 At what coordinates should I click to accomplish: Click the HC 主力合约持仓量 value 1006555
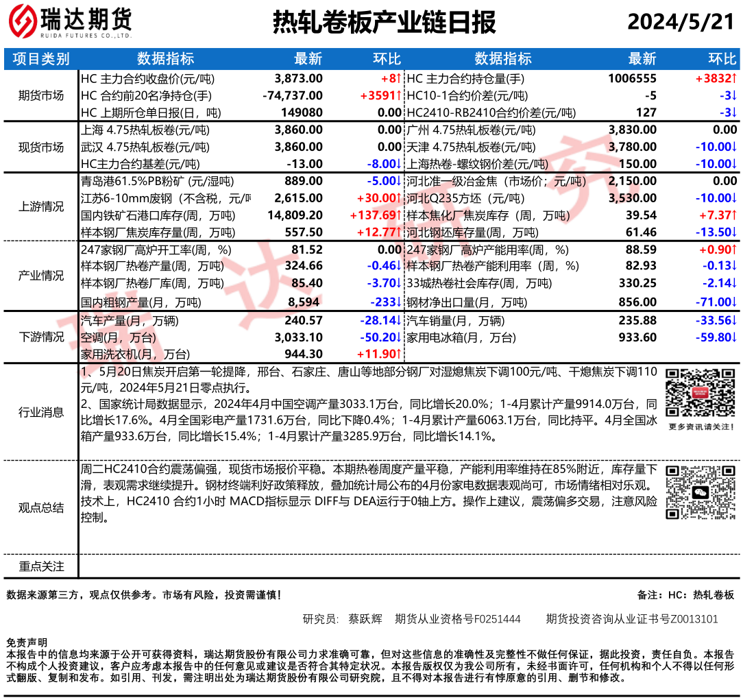(631, 78)
